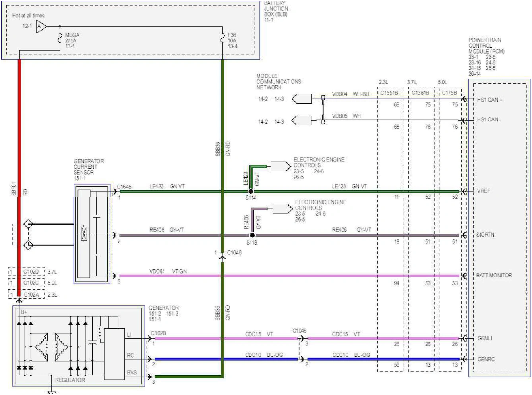
Task: Click the C175B connector label
Action: click(449, 93)
